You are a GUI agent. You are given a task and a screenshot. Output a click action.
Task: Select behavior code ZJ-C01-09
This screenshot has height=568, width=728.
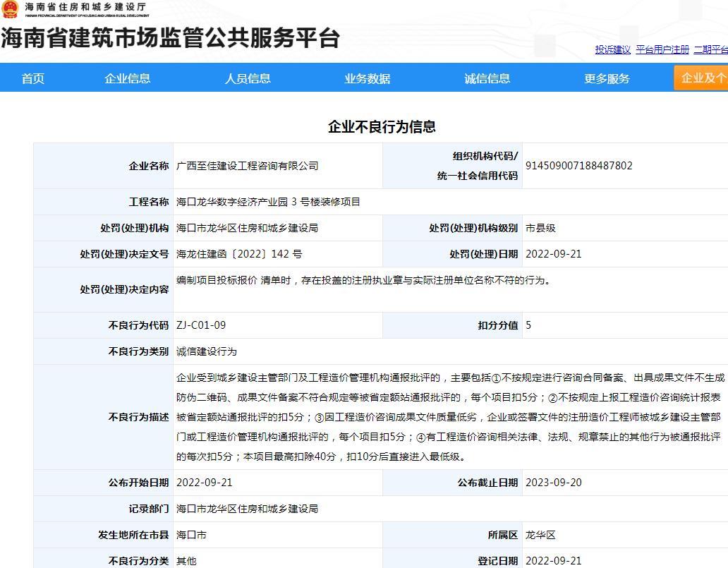[x=201, y=325]
